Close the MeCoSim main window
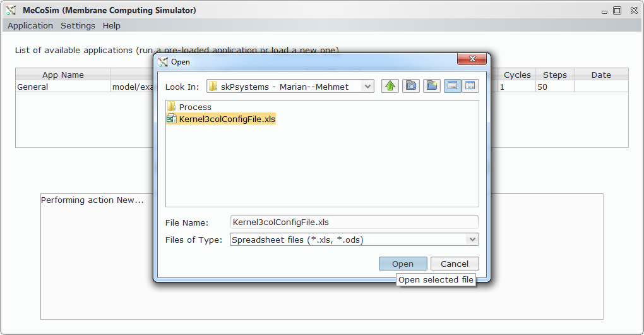This screenshot has height=335, width=644. pyautogui.click(x=634, y=11)
